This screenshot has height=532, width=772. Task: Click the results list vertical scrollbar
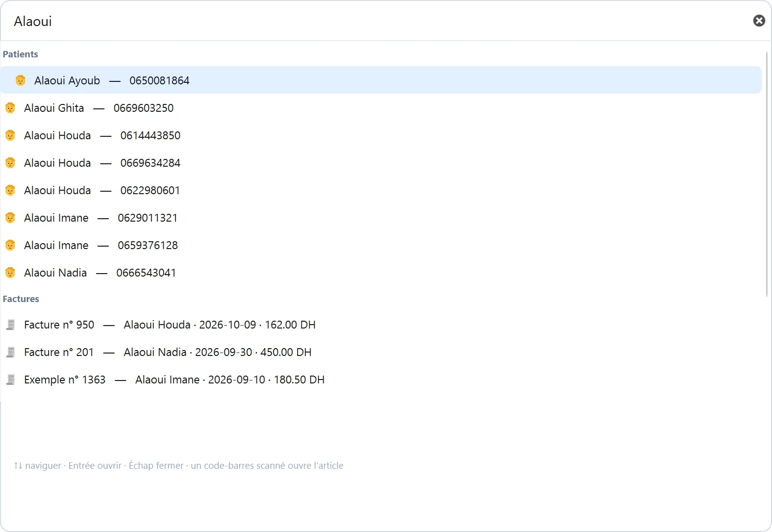tap(767, 174)
